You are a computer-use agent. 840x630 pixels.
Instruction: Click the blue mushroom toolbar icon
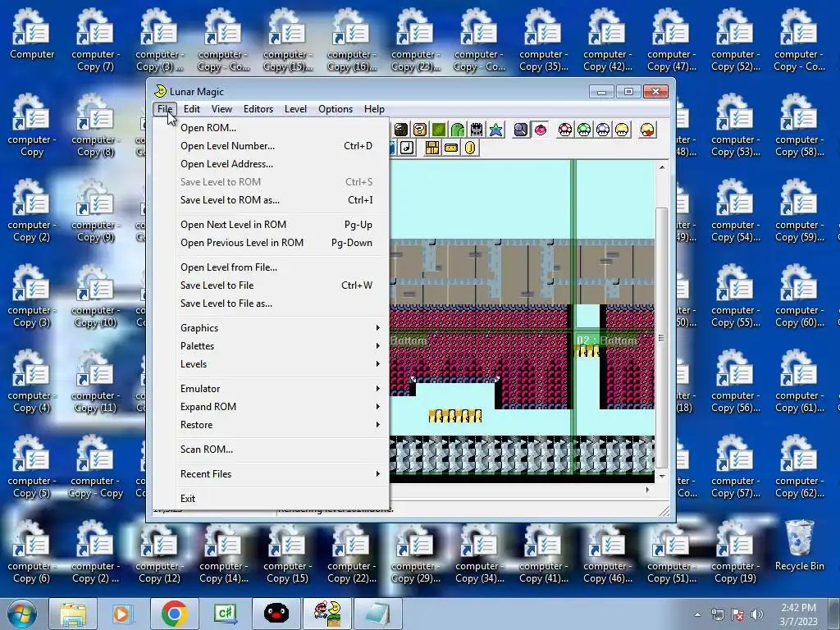coord(603,130)
